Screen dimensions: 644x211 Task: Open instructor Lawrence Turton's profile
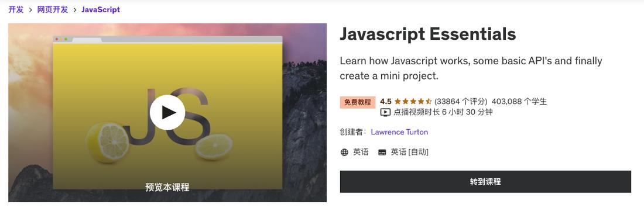399,132
